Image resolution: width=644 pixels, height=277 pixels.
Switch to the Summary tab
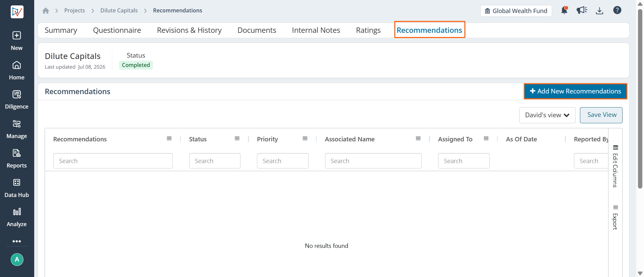point(61,30)
